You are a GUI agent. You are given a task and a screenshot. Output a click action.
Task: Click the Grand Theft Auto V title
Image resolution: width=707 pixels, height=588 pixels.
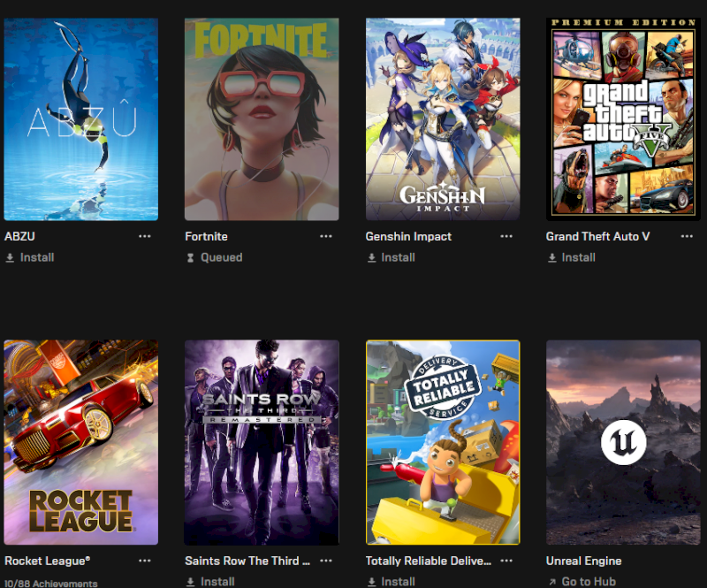click(x=598, y=236)
